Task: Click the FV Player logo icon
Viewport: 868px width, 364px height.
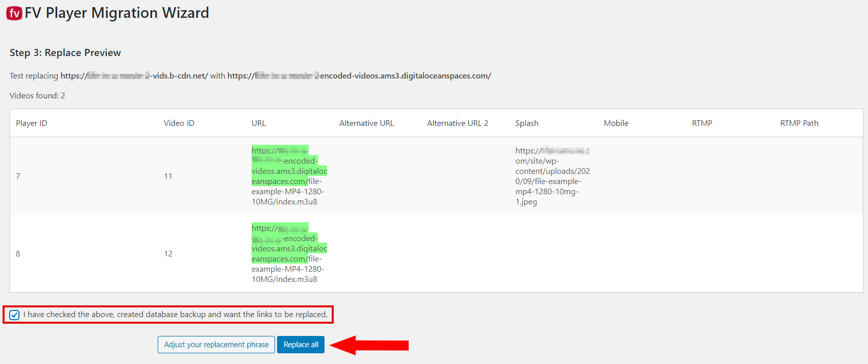Action: pyautogui.click(x=14, y=13)
